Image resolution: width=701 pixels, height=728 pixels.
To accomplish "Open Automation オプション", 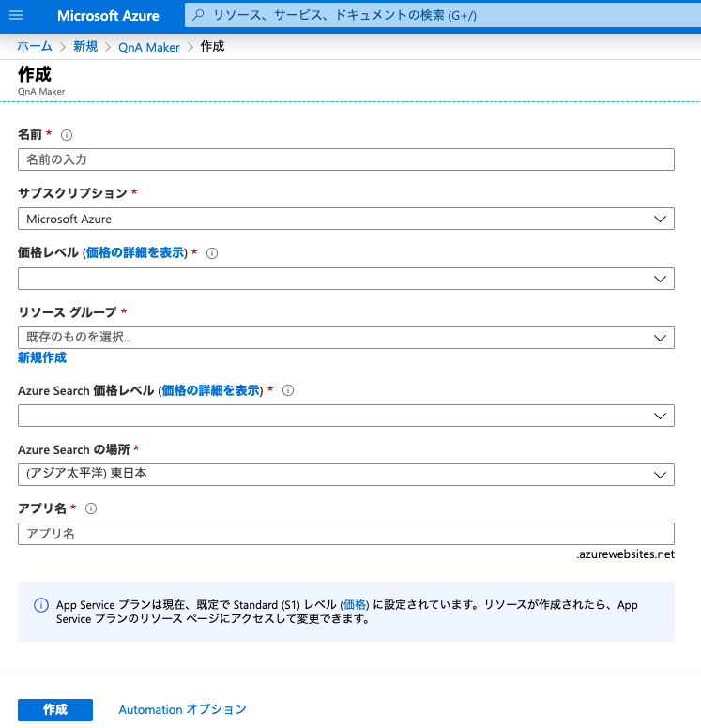I will coord(183,709).
